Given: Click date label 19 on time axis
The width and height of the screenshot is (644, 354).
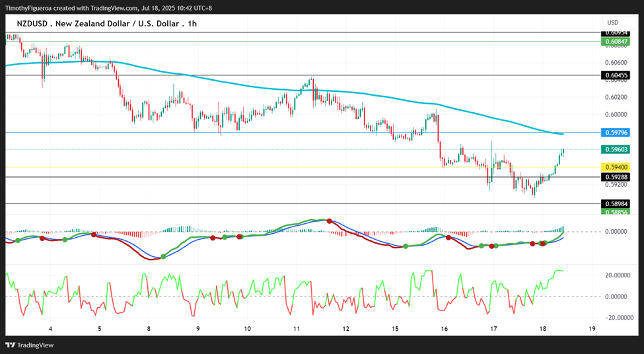Looking at the screenshot, I should pos(592,328).
